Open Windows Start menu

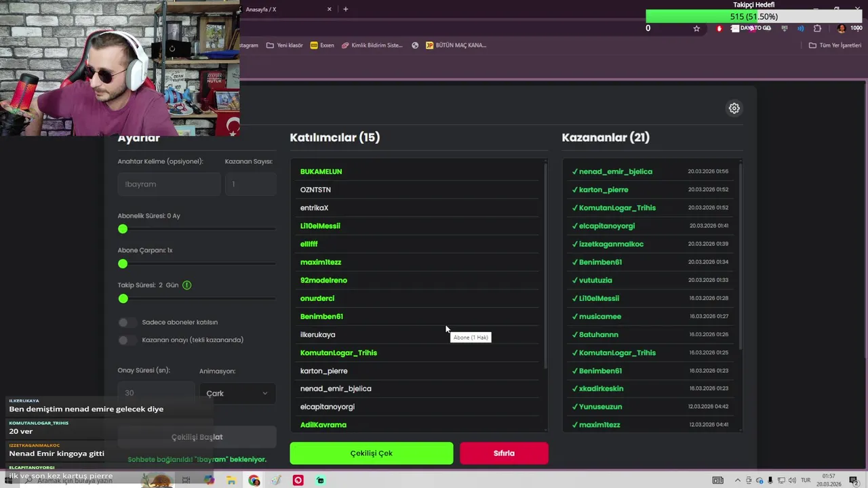point(8,481)
